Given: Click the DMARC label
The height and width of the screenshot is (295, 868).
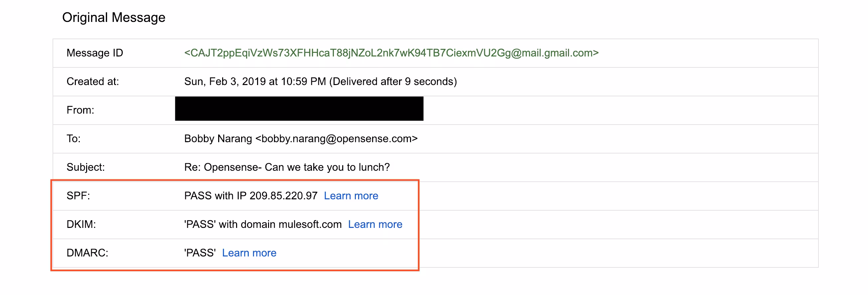Looking at the screenshot, I should [87, 253].
